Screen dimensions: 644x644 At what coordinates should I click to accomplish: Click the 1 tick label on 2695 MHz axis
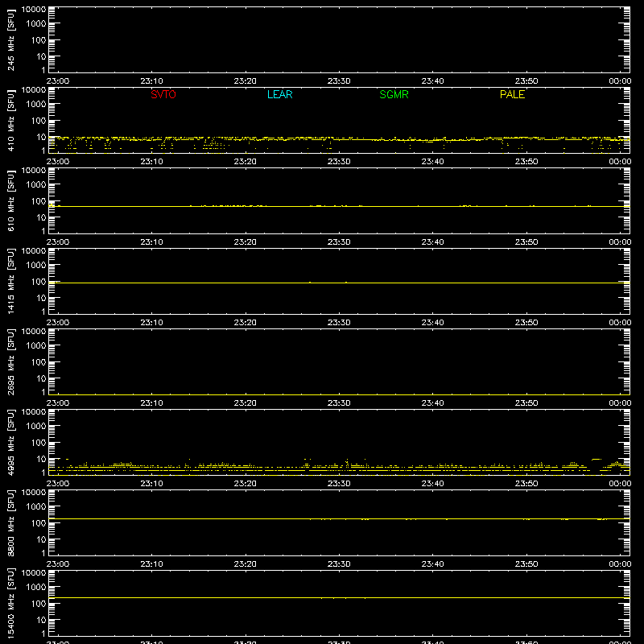tap(43, 392)
